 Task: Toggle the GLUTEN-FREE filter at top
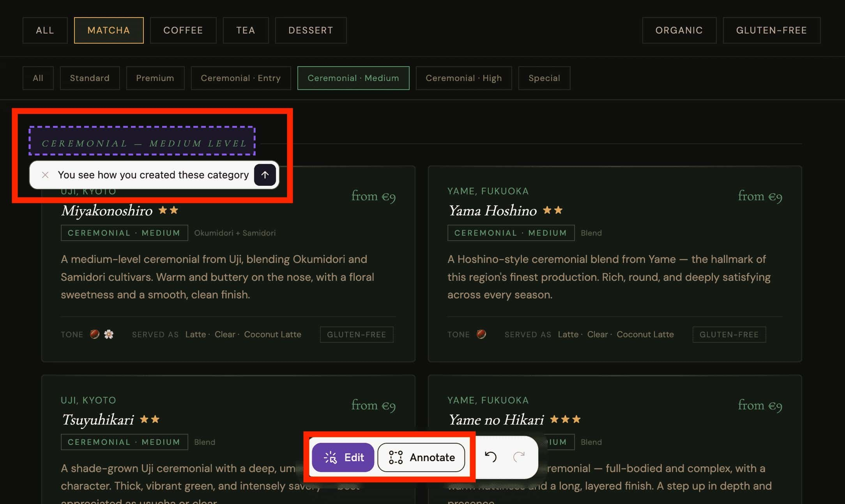click(x=771, y=30)
